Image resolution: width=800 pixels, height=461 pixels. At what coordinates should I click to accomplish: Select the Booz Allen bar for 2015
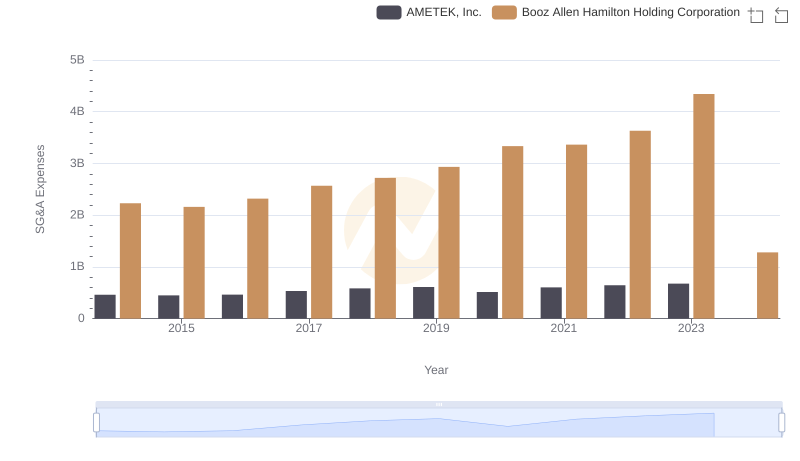click(194, 263)
